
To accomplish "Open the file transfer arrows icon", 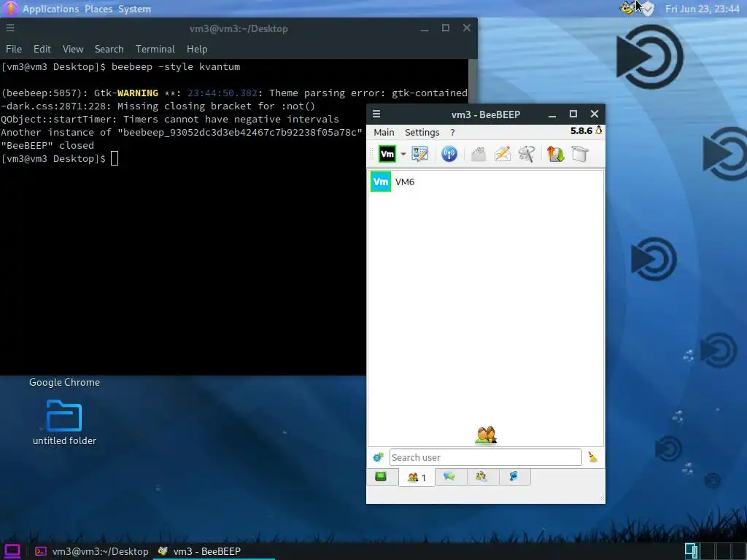I will coord(555,154).
